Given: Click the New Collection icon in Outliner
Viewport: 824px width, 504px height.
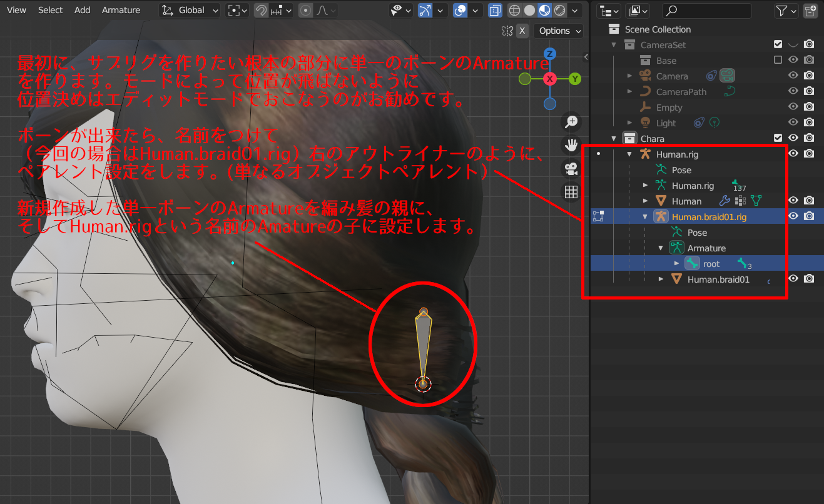Looking at the screenshot, I should (810, 11).
